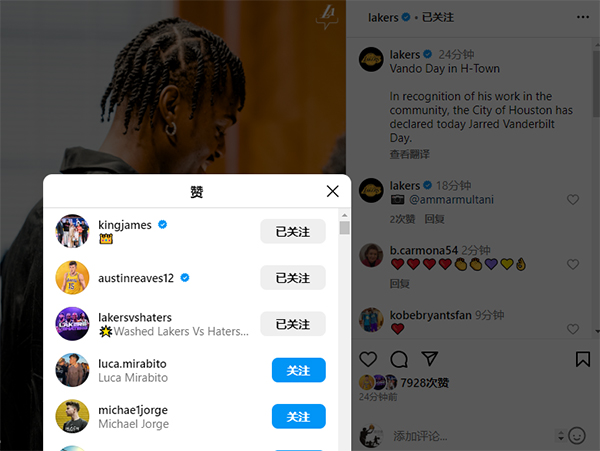
Task: Reply to b.carmona54's comment
Action: (x=399, y=283)
